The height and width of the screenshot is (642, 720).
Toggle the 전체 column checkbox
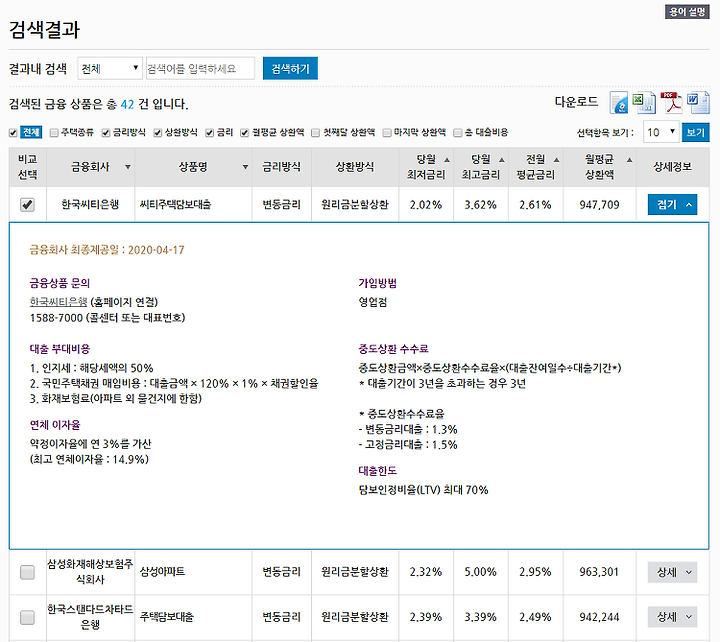pos(13,133)
